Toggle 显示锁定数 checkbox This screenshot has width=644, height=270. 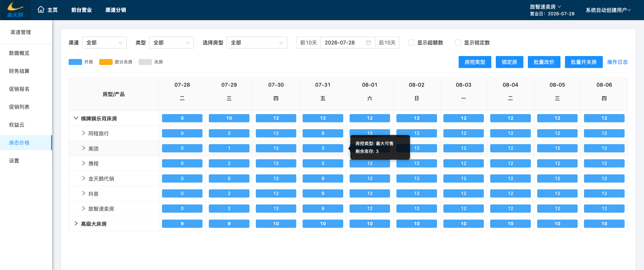tap(458, 43)
